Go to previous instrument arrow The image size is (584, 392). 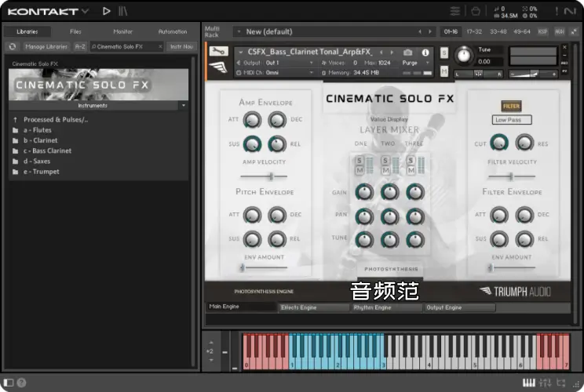pyautogui.click(x=381, y=53)
